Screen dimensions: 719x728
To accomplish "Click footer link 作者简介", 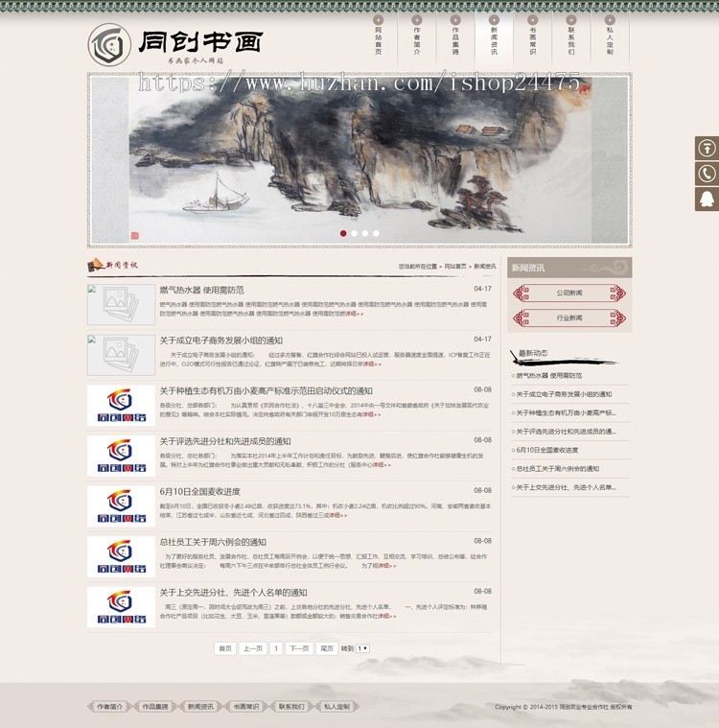I will [109, 707].
